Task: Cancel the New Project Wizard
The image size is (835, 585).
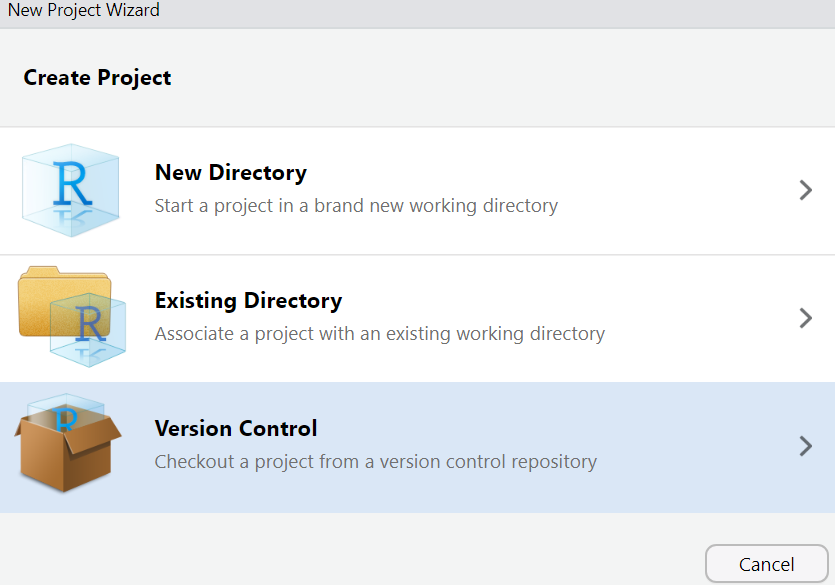Action: tap(766, 564)
